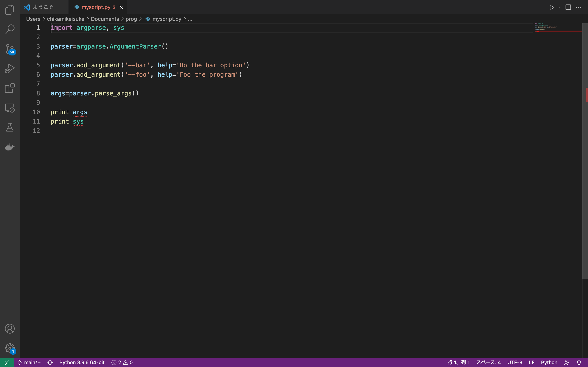The image size is (588, 367).
Task: Open the Manage gear icon
Action: click(x=10, y=348)
